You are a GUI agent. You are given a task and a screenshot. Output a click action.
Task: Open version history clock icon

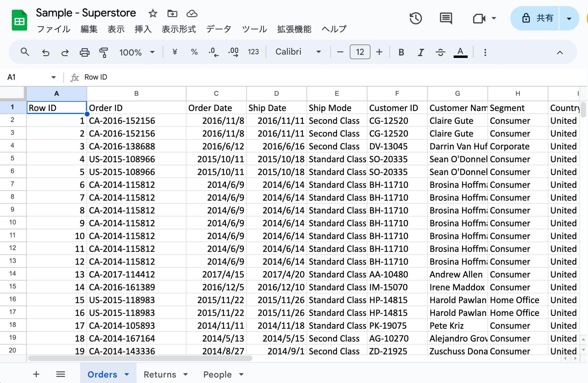(416, 18)
